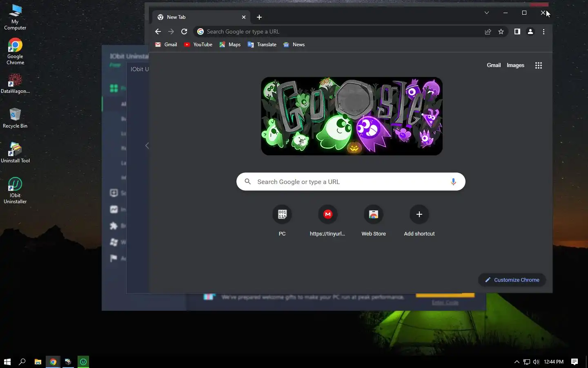Open the volume tray icon

[x=536, y=362]
